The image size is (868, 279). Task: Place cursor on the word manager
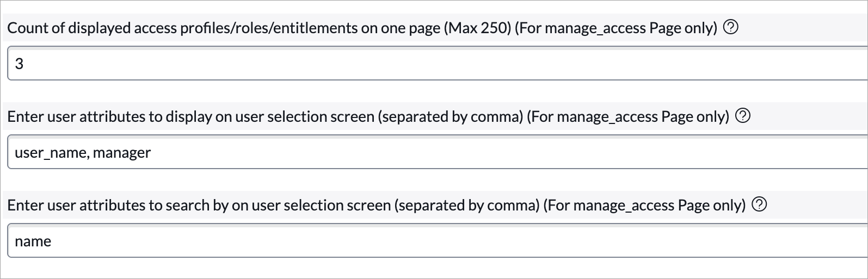[x=122, y=153]
